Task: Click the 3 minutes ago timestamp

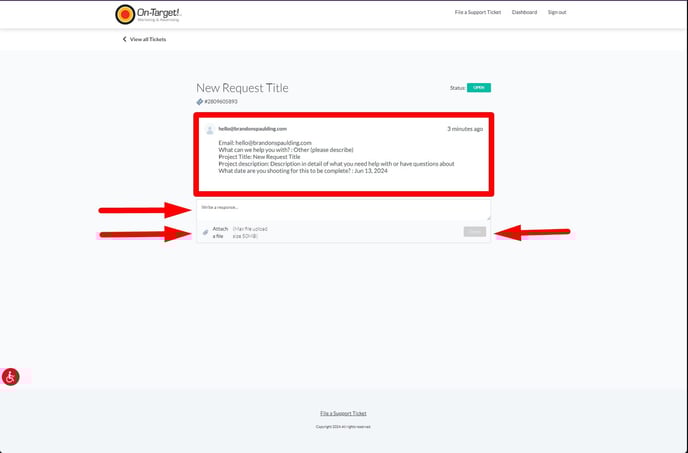Action: [465, 129]
